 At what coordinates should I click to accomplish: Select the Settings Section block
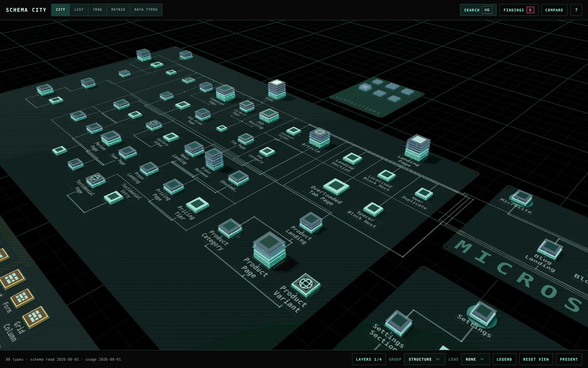(399, 323)
